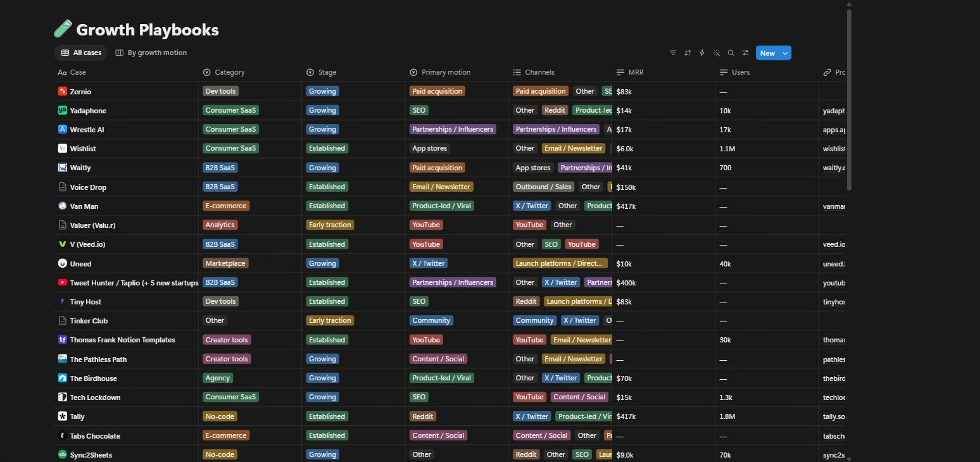Click the Tech Lockdown row icon
The height and width of the screenshot is (462, 980).
62,397
